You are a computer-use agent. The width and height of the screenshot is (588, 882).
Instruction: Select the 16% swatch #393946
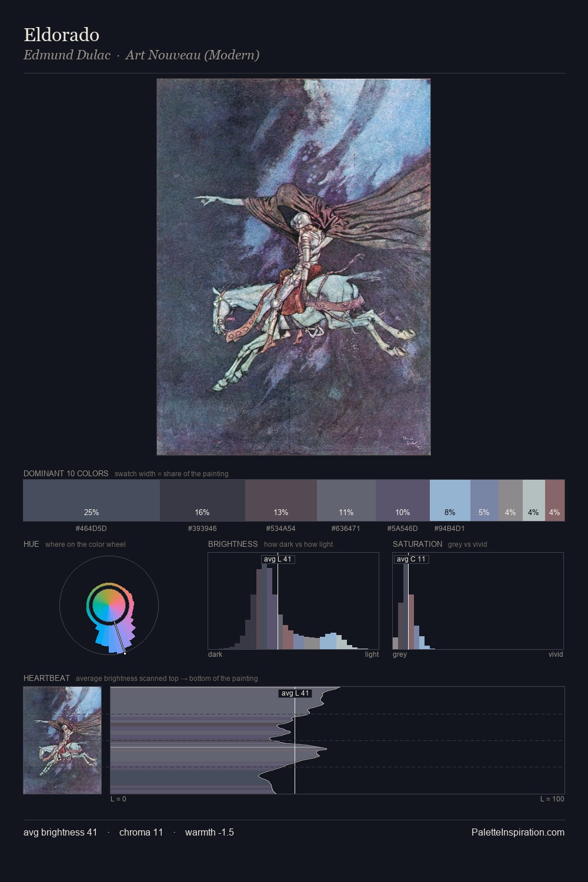pos(202,500)
